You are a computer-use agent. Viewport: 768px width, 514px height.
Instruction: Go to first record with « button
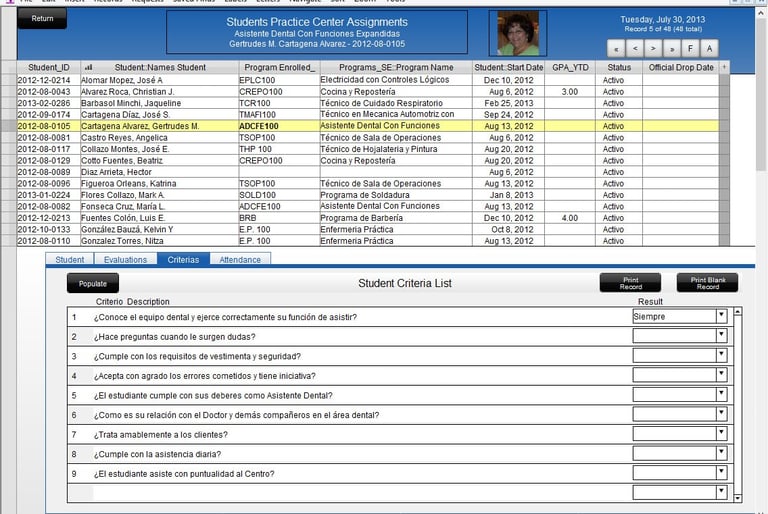616,49
